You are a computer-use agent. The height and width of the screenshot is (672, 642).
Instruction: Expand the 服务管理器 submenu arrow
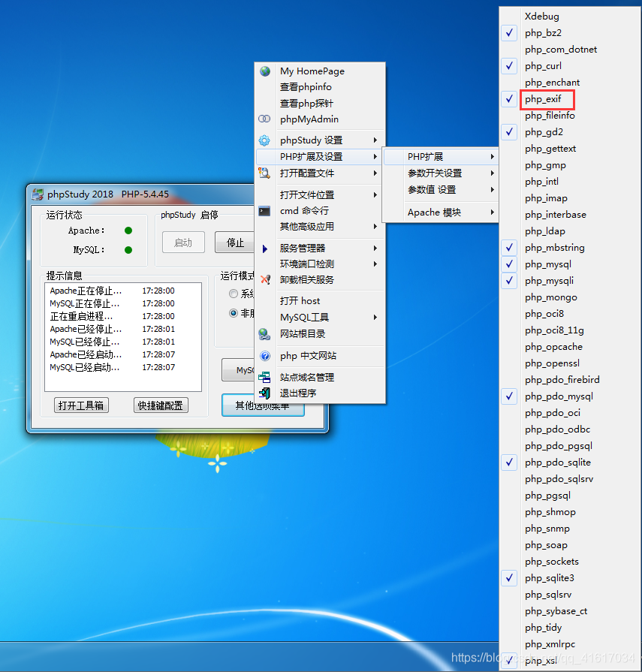(375, 248)
